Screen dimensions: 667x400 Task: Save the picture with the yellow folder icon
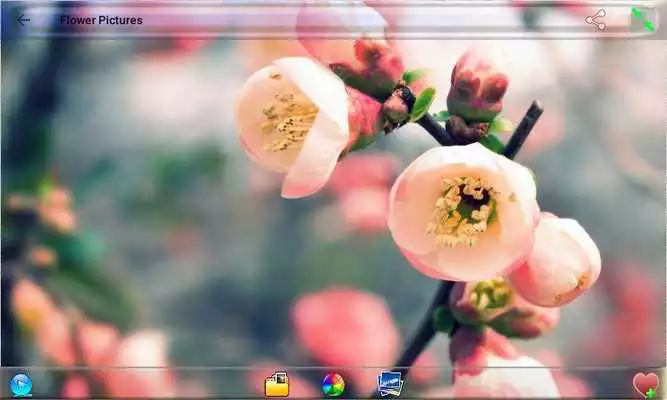[x=277, y=384]
